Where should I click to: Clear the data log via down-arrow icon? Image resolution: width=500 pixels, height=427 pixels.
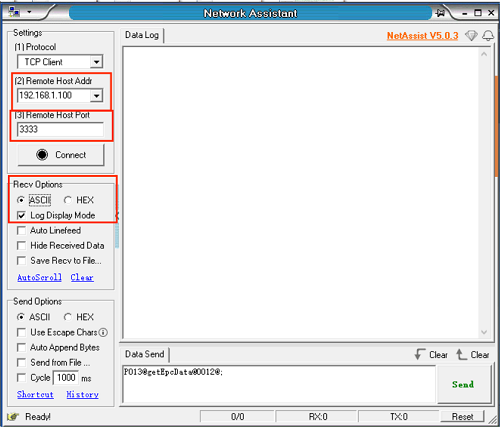coord(419,354)
